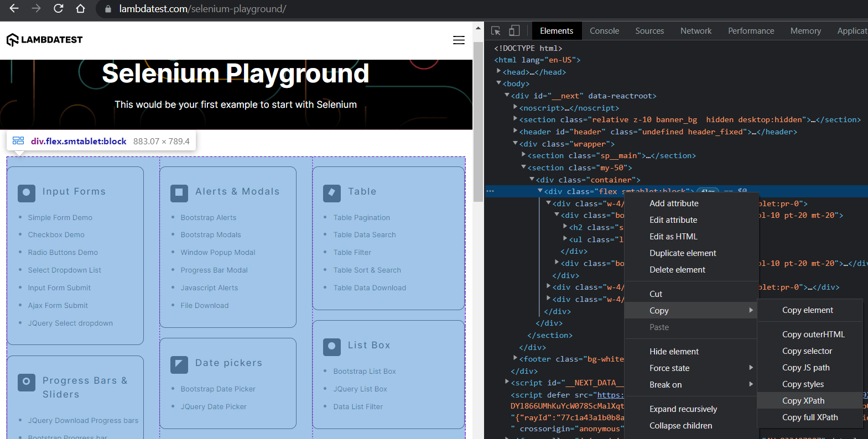
Task: Choose Copy element in submenu
Action: pos(809,310)
